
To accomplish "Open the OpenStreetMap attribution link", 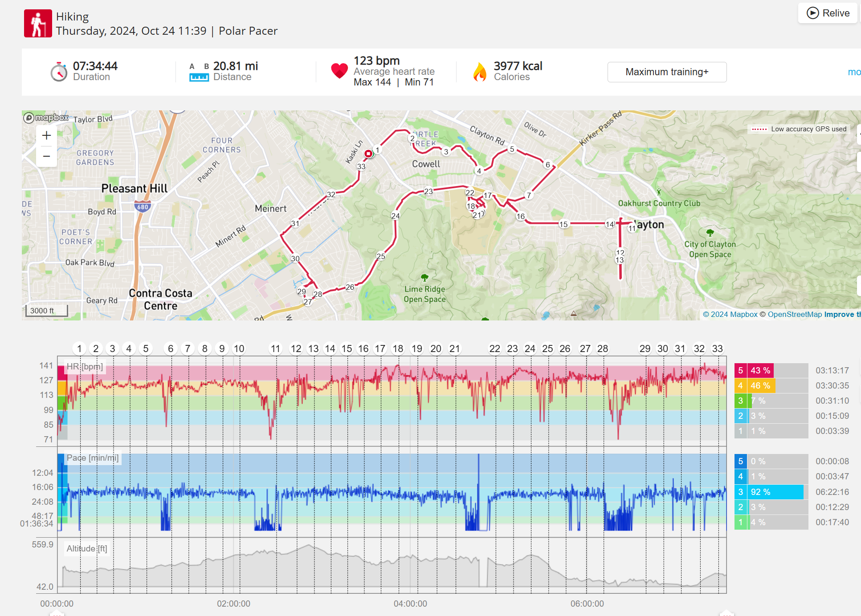I will [x=794, y=314].
